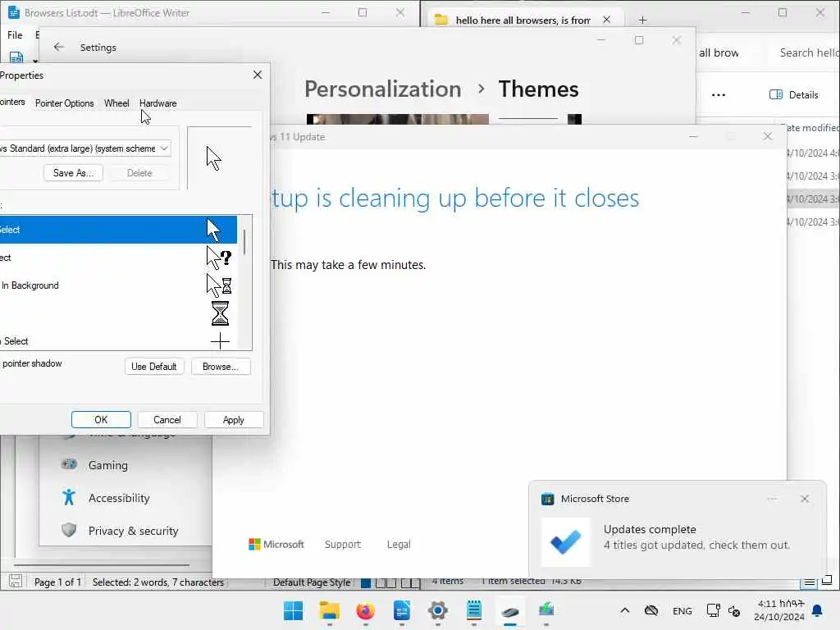Click the New document icon in Writer toolbar
Screen dimensions: 840x630
[16, 57]
